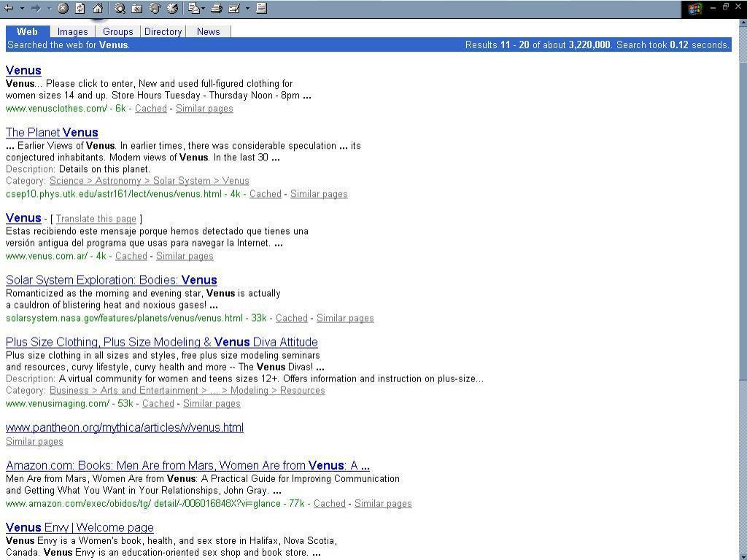Open the browser Search pane
This screenshot has width=747, height=560.
coord(120,8)
